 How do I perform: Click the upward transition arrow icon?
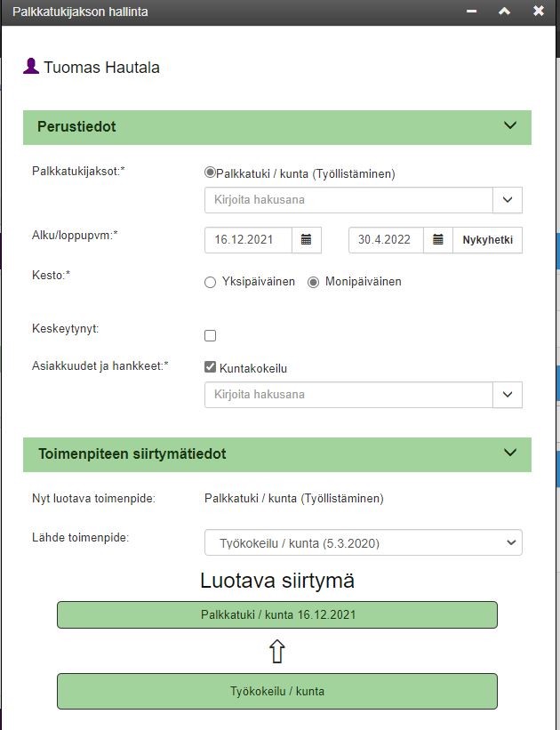click(277, 651)
